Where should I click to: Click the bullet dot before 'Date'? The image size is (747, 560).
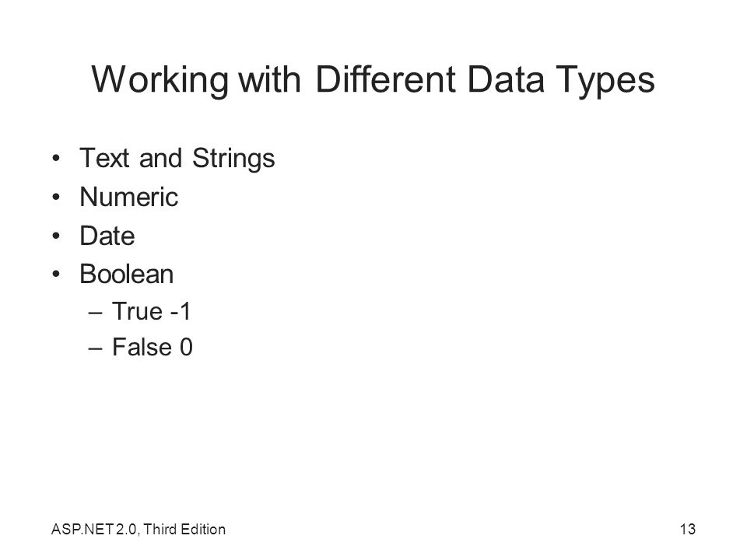point(56,235)
